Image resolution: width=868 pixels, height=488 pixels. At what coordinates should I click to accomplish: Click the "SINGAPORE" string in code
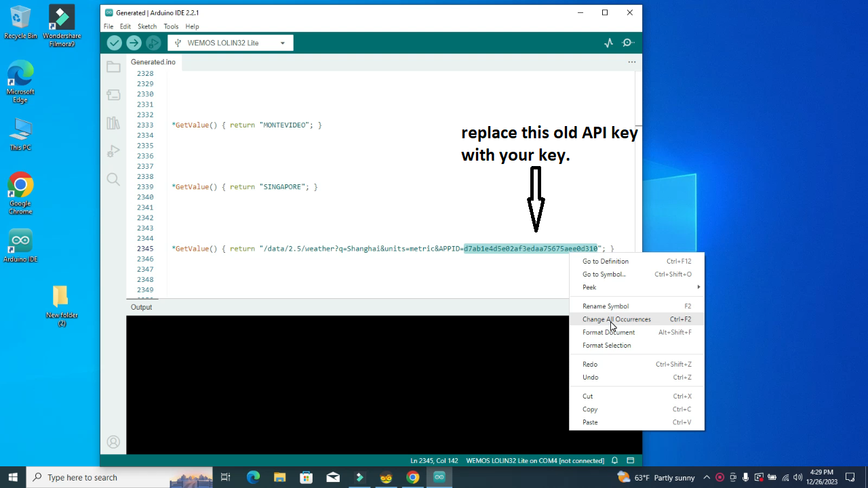pyautogui.click(x=282, y=187)
